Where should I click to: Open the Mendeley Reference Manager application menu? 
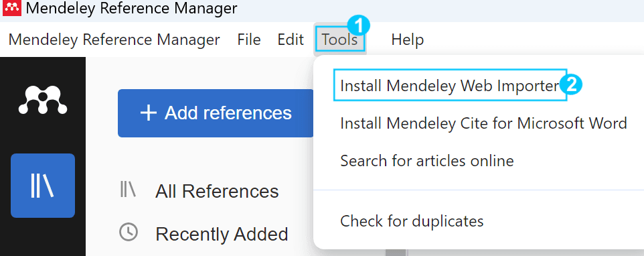tap(114, 40)
